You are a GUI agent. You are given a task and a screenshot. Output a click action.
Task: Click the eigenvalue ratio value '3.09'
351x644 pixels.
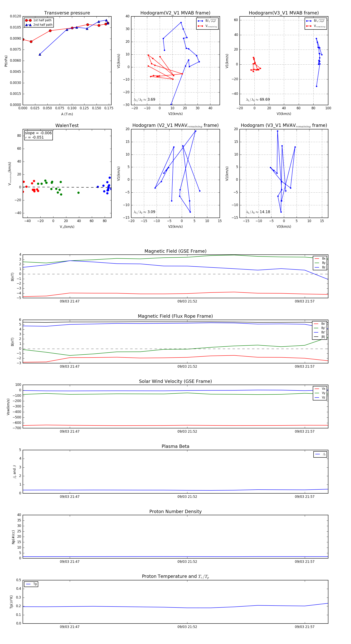coord(151,212)
